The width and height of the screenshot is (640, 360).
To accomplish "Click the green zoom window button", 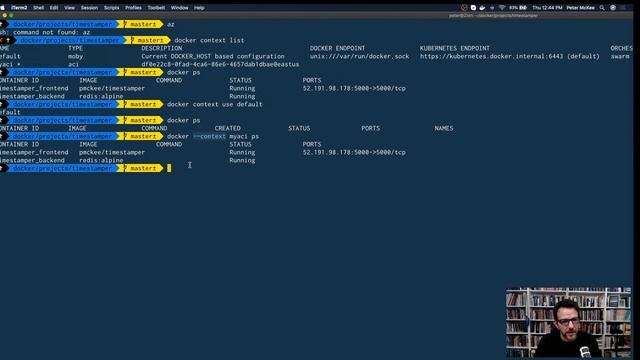I will point(11,16).
